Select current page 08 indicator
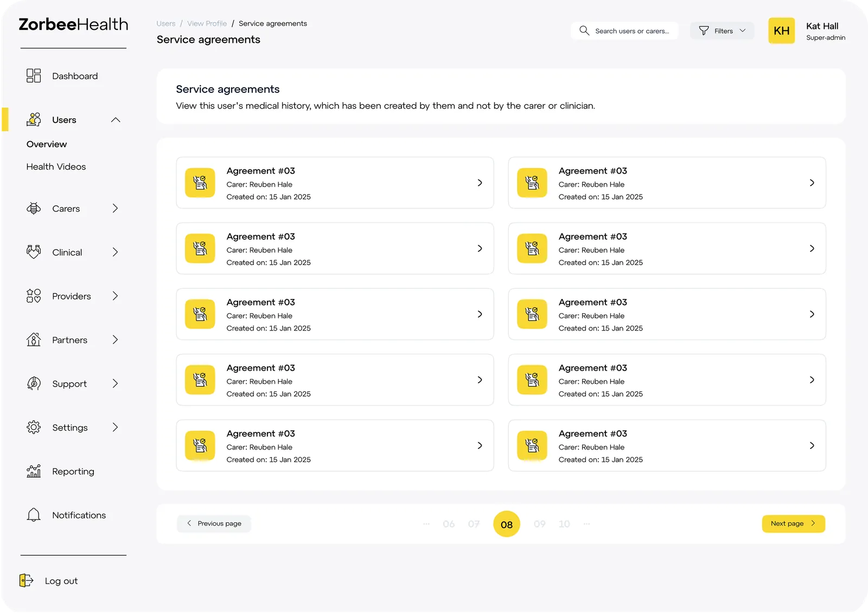This screenshot has width=868, height=615. tap(507, 524)
